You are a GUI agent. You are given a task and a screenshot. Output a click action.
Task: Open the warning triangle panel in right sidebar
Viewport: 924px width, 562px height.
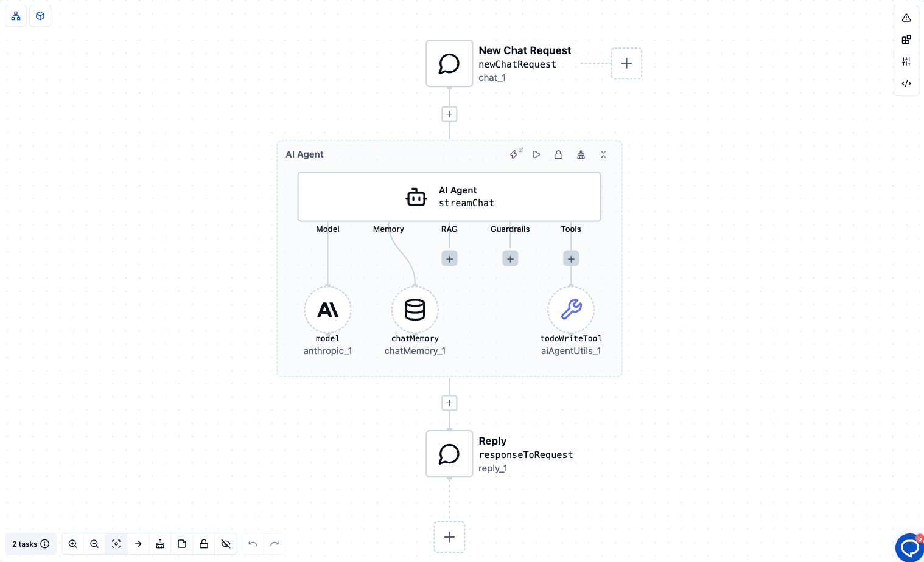906,18
